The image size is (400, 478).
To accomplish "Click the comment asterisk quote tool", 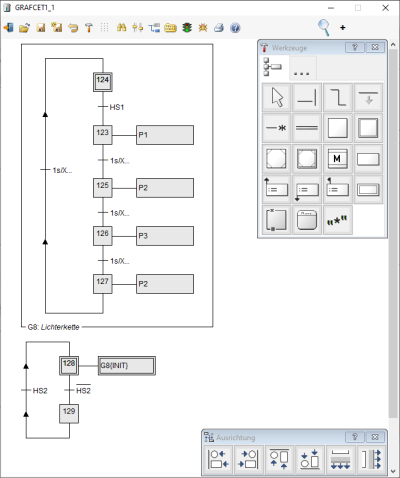I will (x=337, y=220).
